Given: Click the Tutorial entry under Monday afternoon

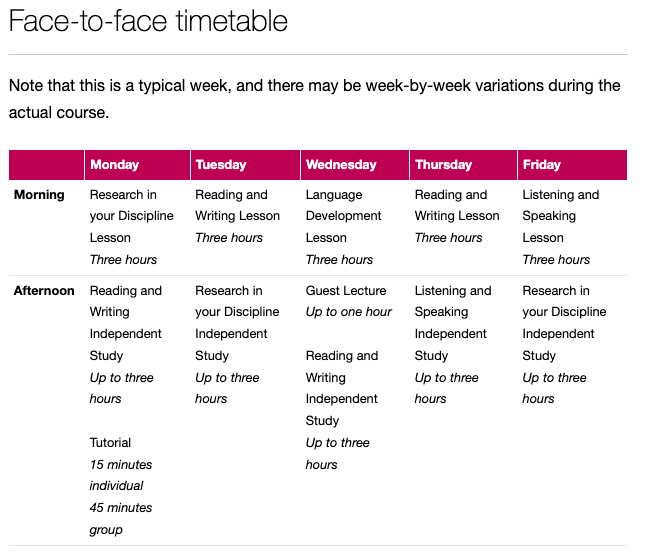Looking at the screenshot, I should click(111, 443).
